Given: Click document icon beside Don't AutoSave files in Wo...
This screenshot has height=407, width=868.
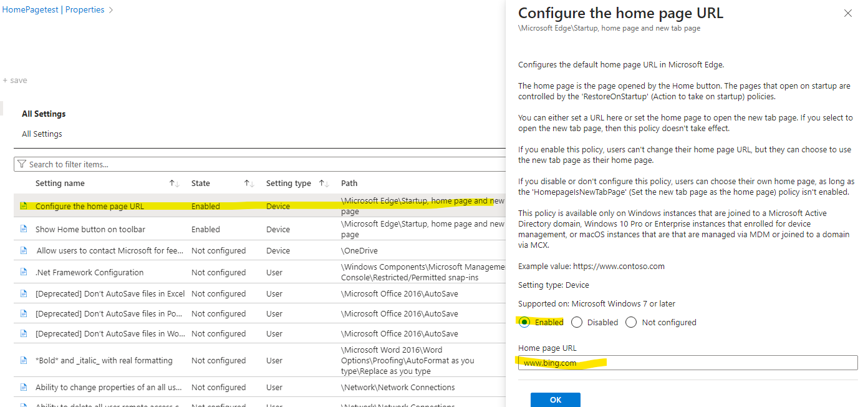Looking at the screenshot, I should click(x=24, y=333).
